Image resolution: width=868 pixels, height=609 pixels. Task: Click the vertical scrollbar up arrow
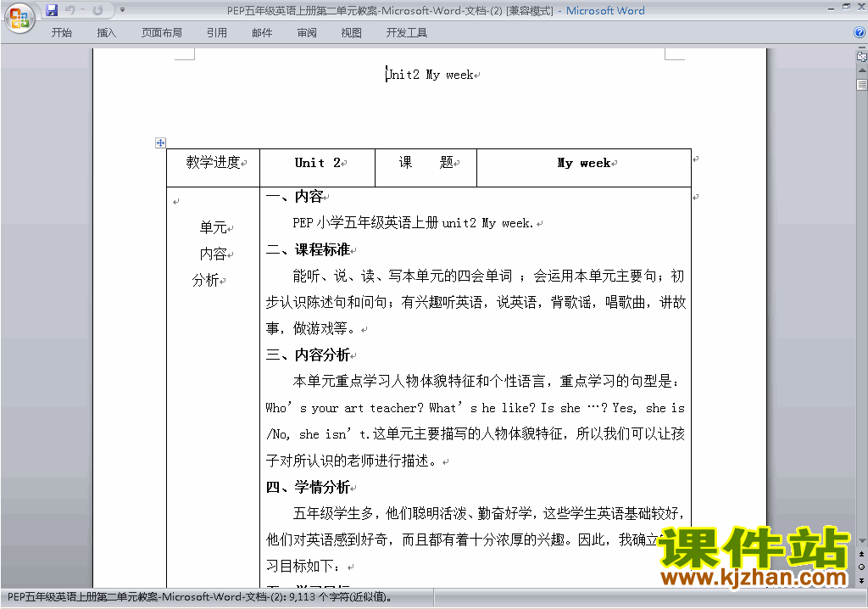[862, 70]
